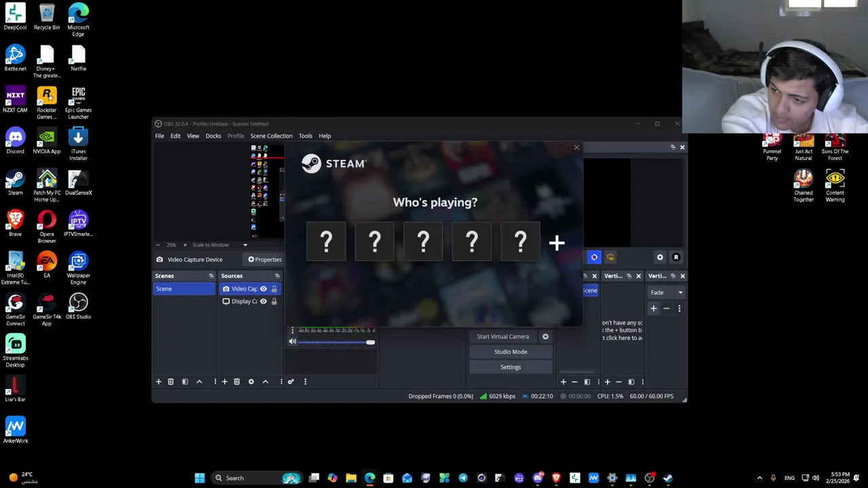This screenshot has height=488, width=868.
Task: Toggle the lock on the Video Capture source
Action: pyautogui.click(x=274, y=289)
